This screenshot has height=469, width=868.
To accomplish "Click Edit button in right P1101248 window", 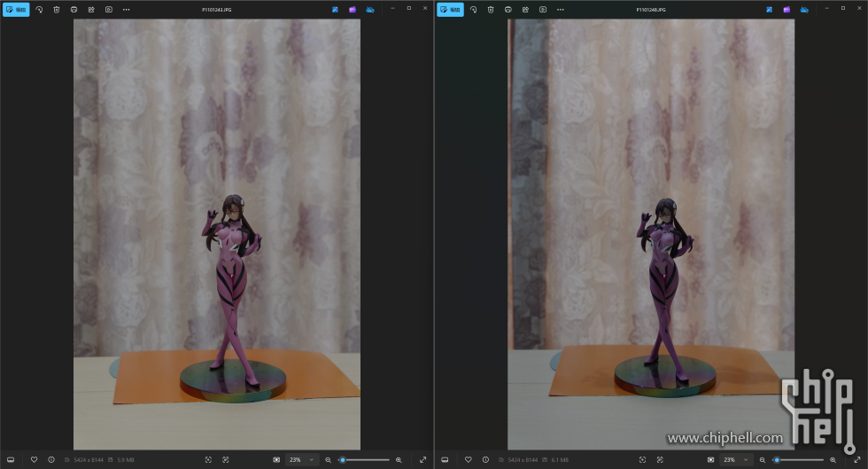I will (450, 9).
